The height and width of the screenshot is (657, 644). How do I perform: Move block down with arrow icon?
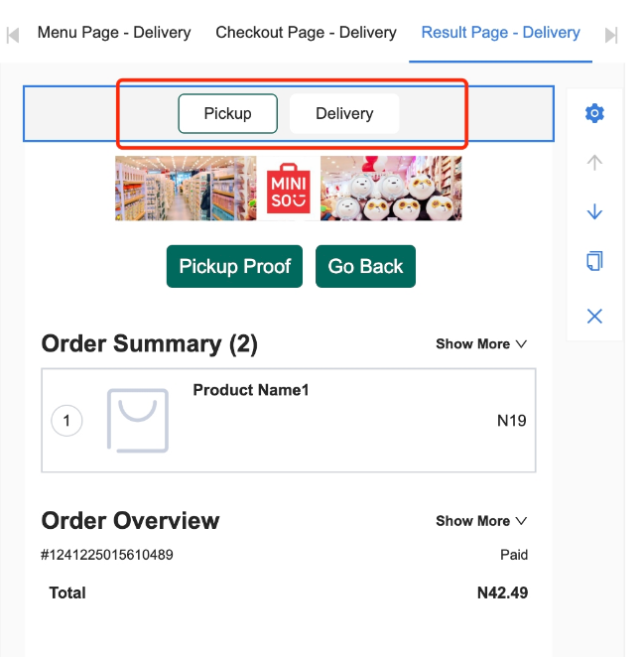pos(594,211)
